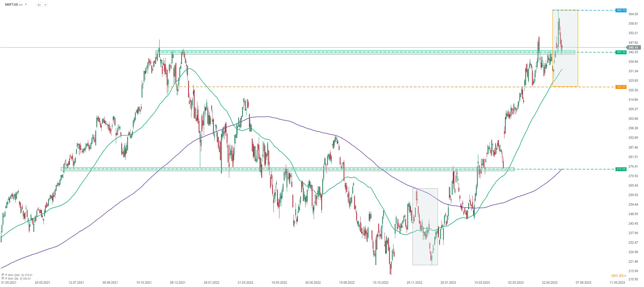The height and width of the screenshot is (287, 644).
Task: Click the MSFT.US symbol name
Action: (12, 5)
